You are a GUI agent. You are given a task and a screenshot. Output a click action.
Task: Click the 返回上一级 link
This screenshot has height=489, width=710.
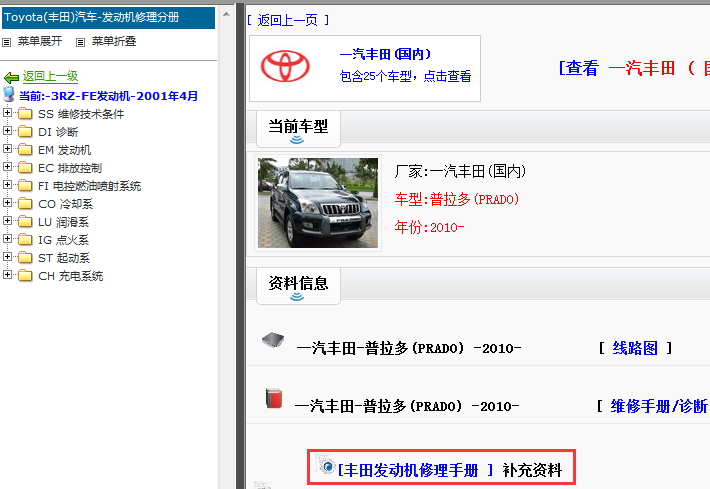point(51,77)
